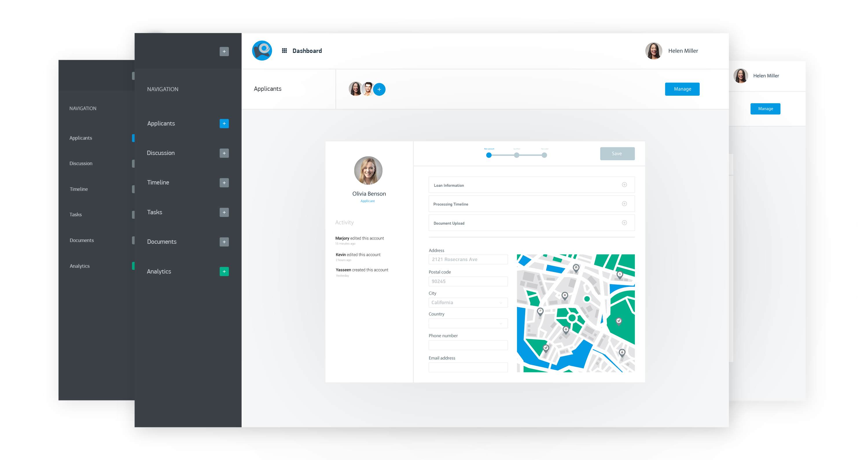The width and height of the screenshot is (868, 460).
Task: Click the male applicant avatar in the Applicants bar
Action: tap(368, 89)
